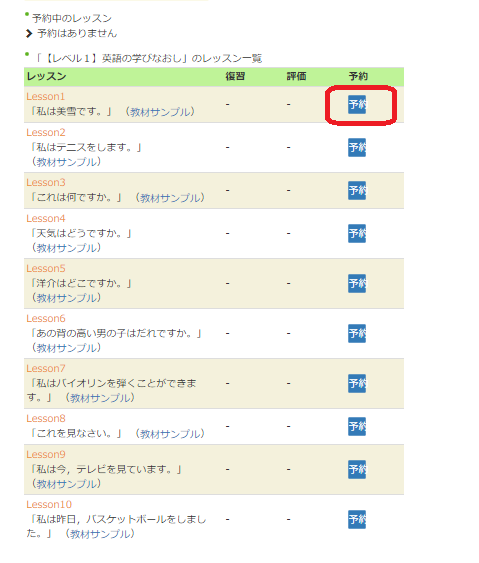Click the Lesson5 title link
Viewport: 479px width, 563px height.
pos(46,269)
